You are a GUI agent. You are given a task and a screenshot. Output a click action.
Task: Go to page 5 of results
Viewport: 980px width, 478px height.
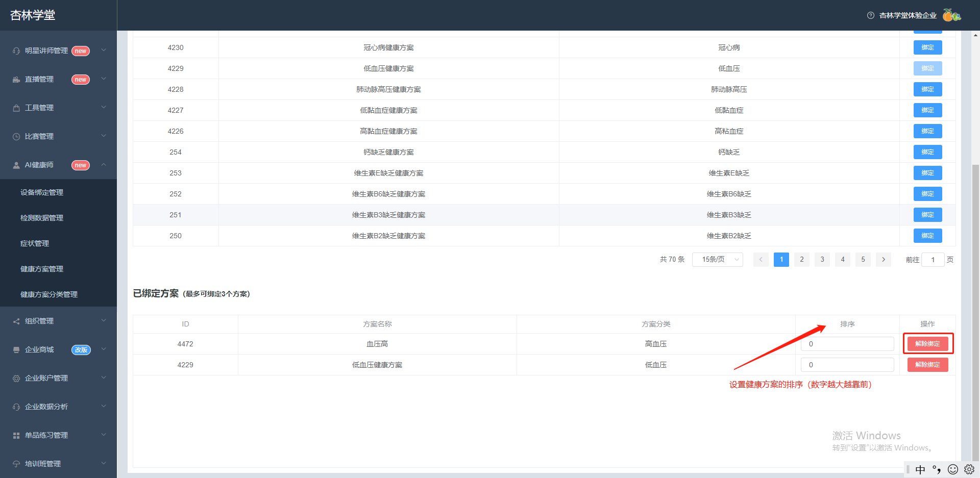pyautogui.click(x=863, y=260)
